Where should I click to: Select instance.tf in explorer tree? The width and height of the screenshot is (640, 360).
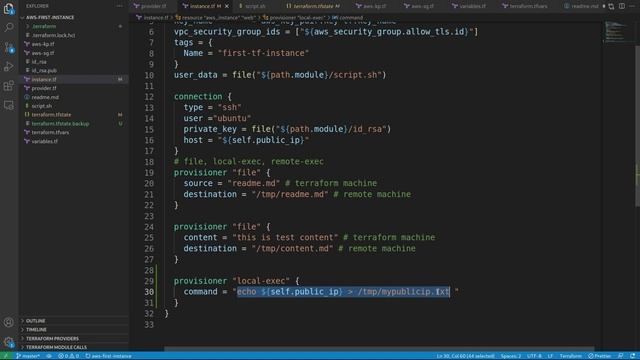click(x=74, y=79)
